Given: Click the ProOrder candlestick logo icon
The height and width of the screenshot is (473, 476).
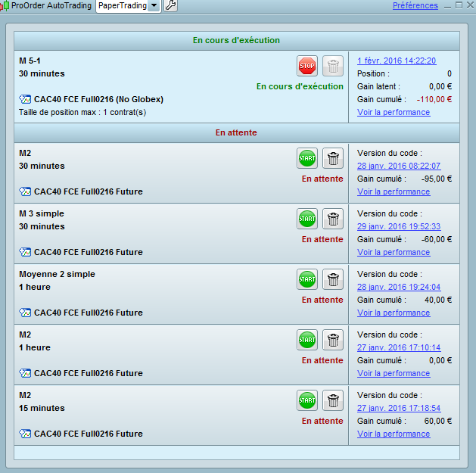Looking at the screenshot, I should 5,6.
